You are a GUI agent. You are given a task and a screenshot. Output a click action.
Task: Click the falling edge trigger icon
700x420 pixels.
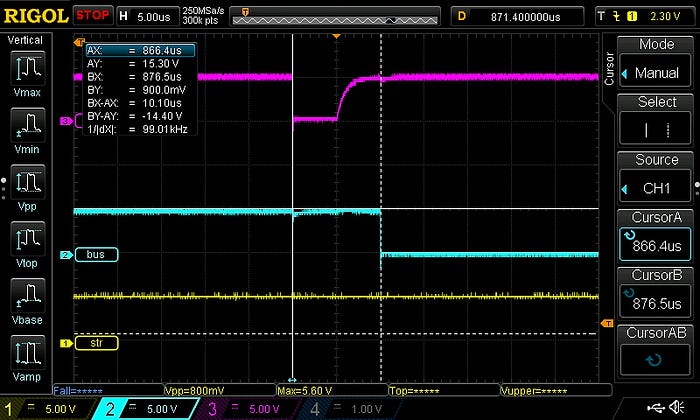point(617,17)
